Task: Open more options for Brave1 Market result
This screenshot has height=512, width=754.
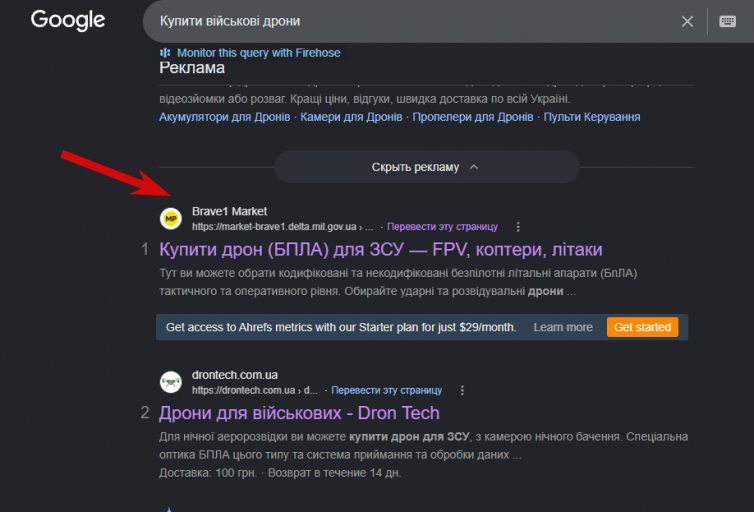Action: [x=518, y=227]
